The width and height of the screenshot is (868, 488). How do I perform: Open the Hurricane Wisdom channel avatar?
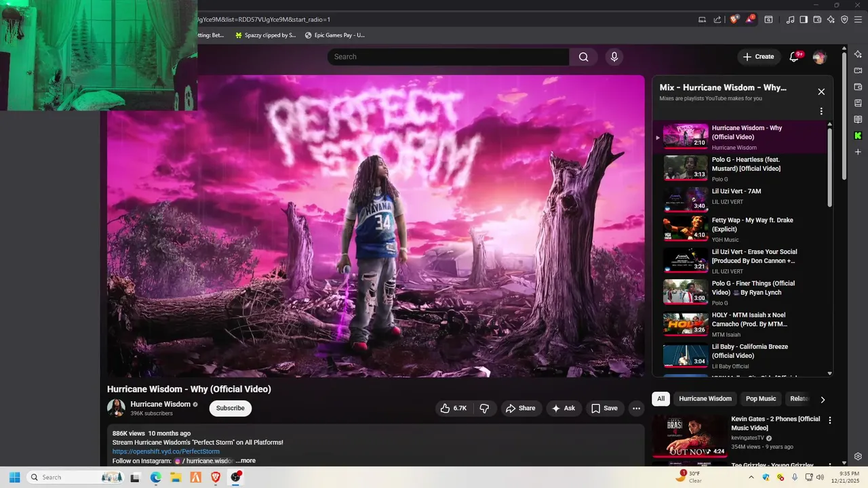coord(116,408)
